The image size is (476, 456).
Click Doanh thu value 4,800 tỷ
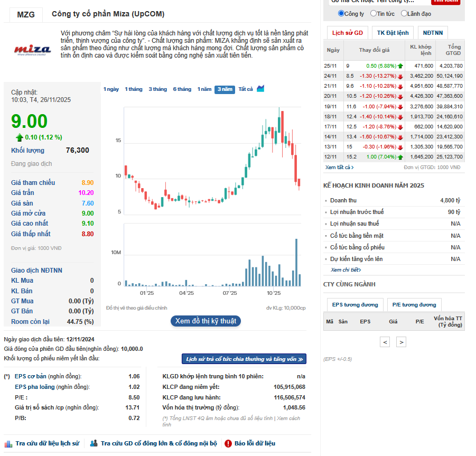450,200
